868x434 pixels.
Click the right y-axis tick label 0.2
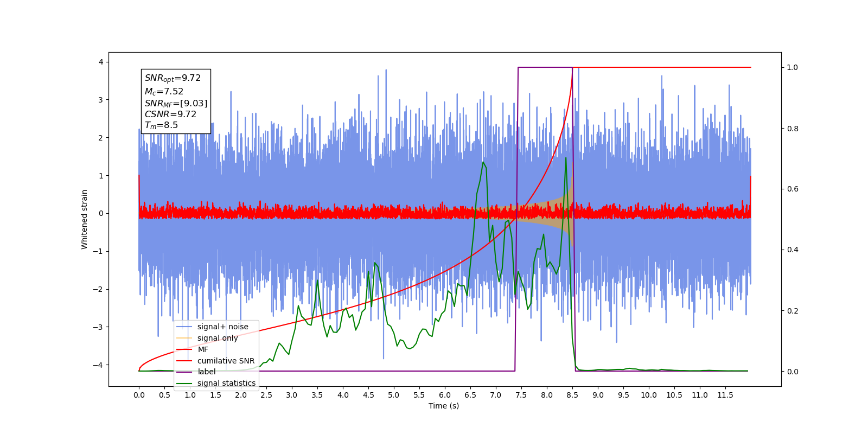793,311
